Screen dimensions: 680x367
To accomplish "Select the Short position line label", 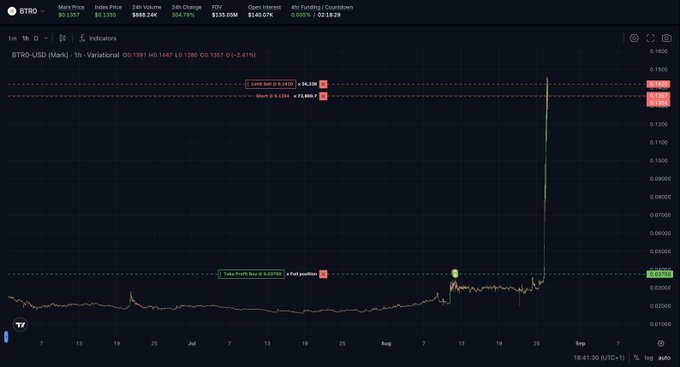I will tap(272, 96).
